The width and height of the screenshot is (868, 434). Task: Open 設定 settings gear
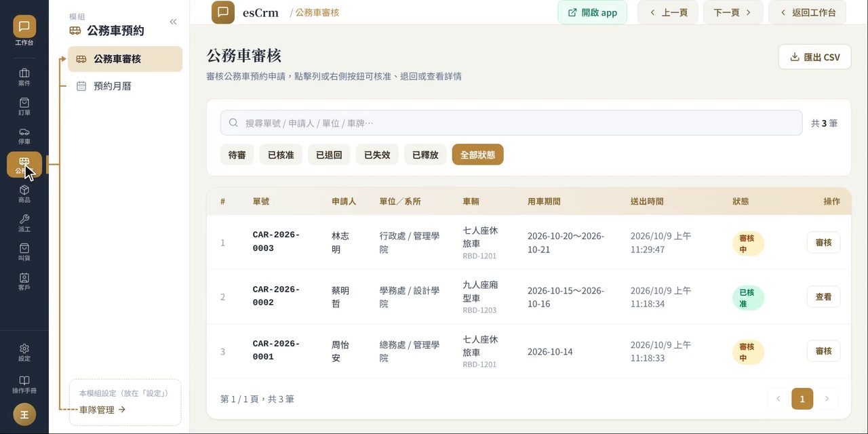pyautogui.click(x=24, y=353)
